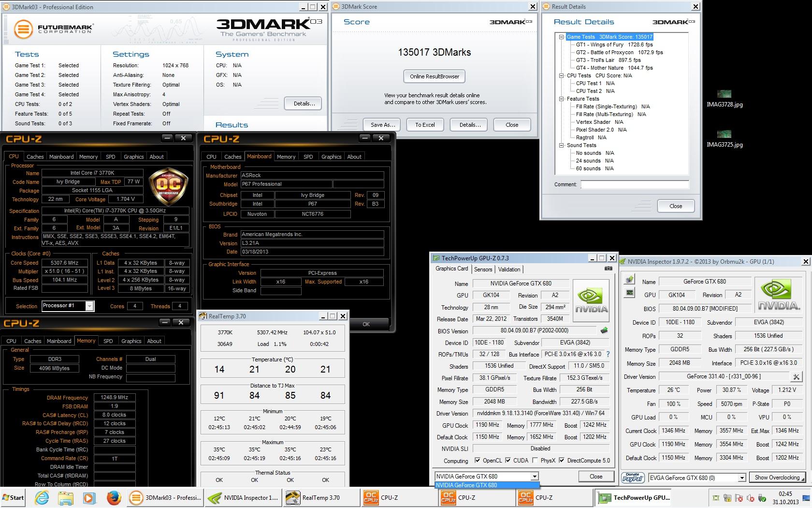
Task: Click RealTemp title bar icon
Action: [x=203, y=316]
